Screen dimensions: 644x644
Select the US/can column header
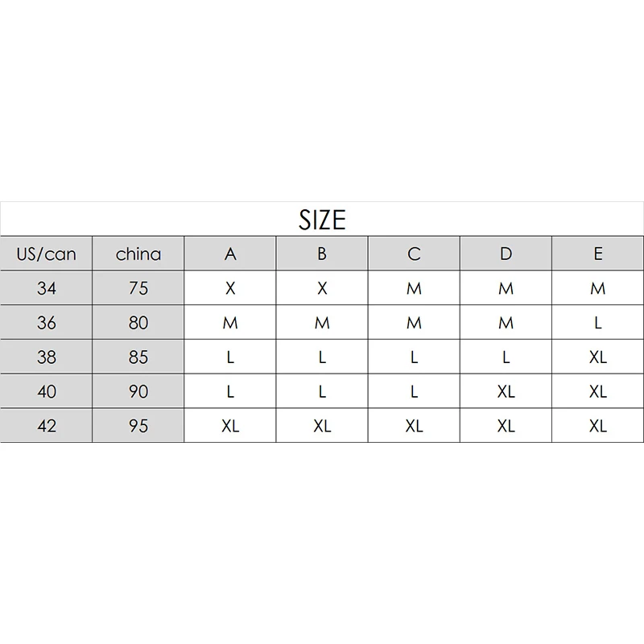46,254
